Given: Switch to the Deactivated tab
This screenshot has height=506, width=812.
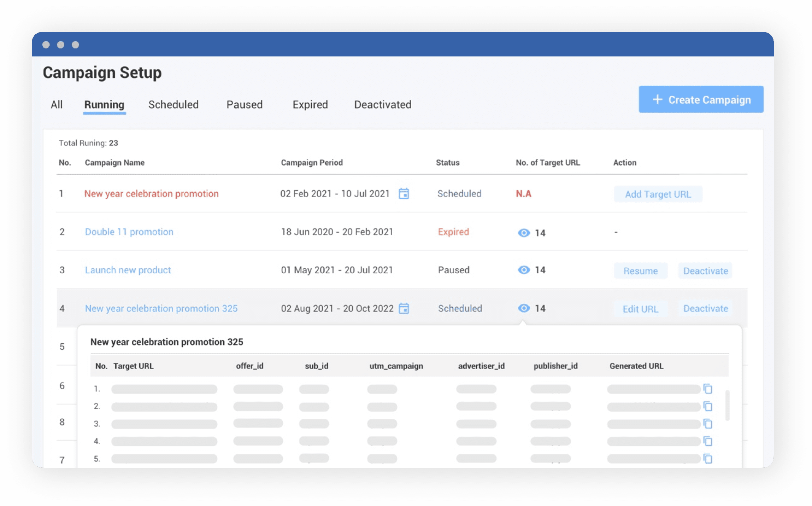Looking at the screenshot, I should tap(382, 104).
